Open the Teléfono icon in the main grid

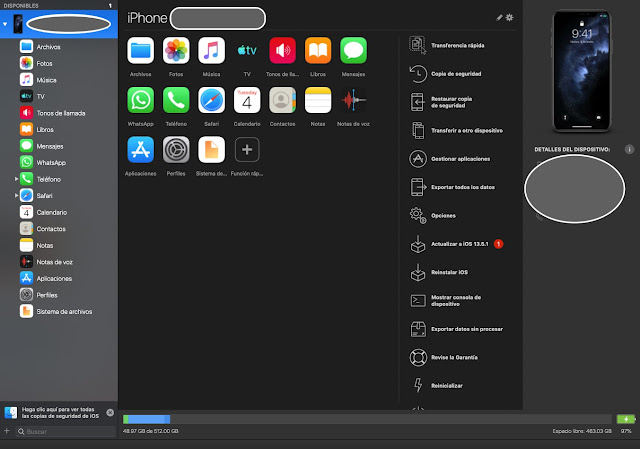pyautogui.click(x=176, y=100)
